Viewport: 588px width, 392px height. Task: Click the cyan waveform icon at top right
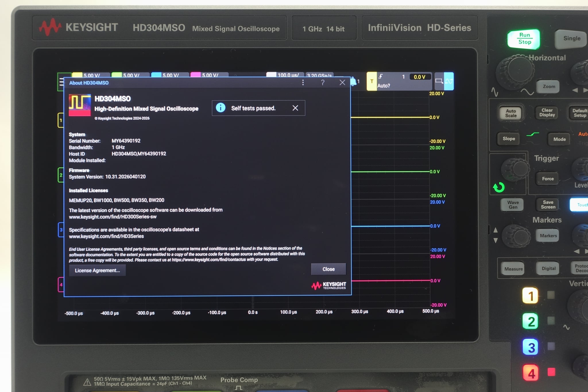(x=449, y=81)
